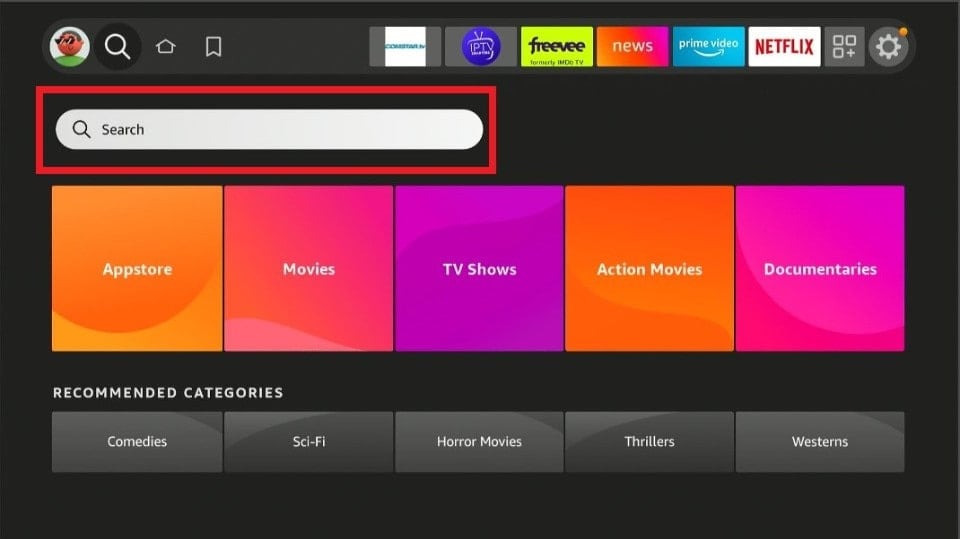Viewport: 960px width, 539px height.
Task: Select the Appstore category tile
Action: point(137,269)
